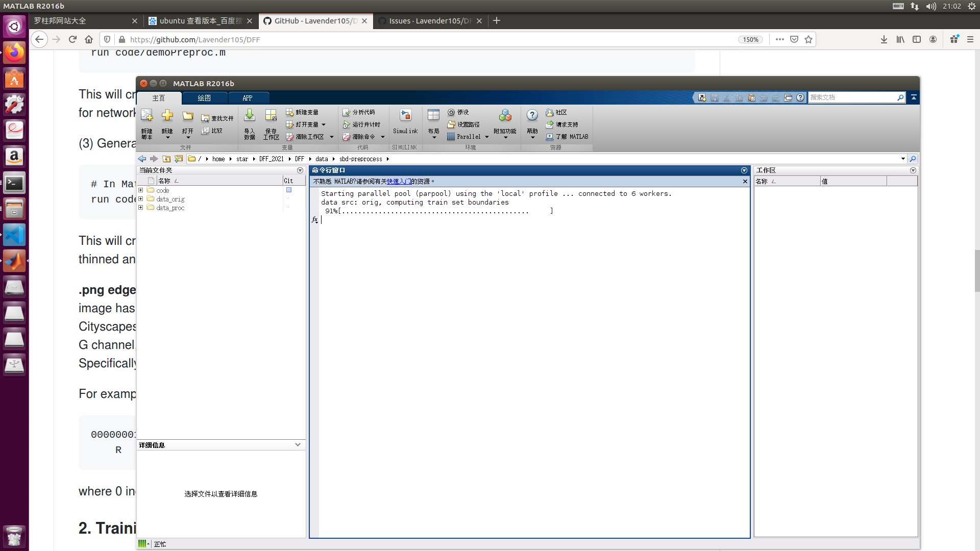The image size is (980, 551).
Task: Open the 清除命令 dropdown arrow
Action: 383,137
